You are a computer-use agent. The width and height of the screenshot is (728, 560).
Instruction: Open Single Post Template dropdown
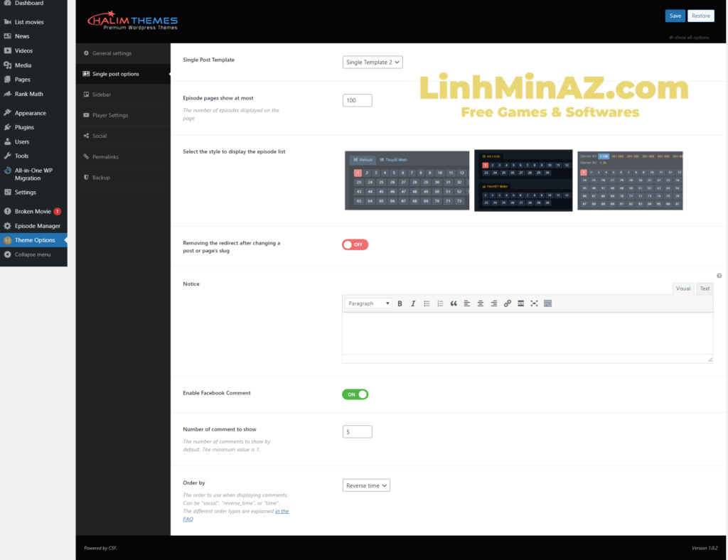pos(373,62)
